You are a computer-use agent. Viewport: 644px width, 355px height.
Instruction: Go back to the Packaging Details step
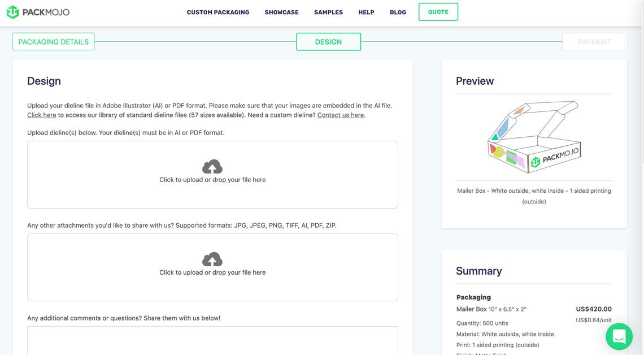(54, 41)
